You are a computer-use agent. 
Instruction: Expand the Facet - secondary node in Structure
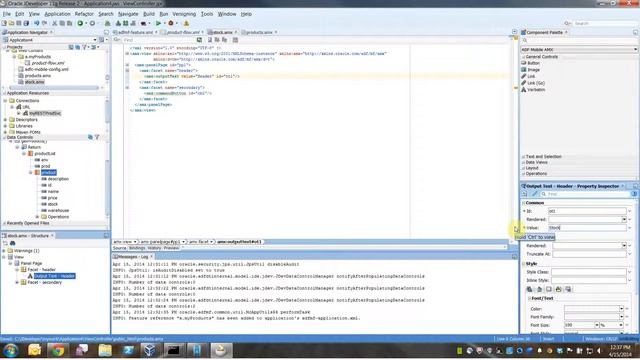pyautogui.click(x=17, y=282)
